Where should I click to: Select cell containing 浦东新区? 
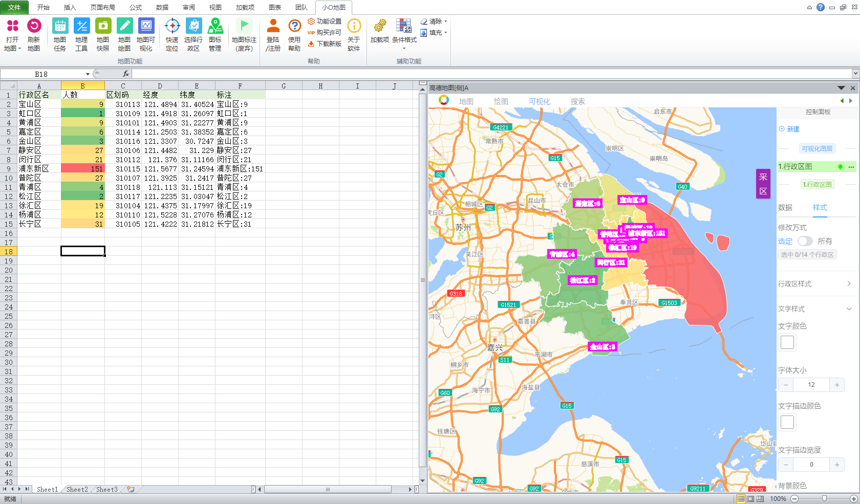click(39, 169)
